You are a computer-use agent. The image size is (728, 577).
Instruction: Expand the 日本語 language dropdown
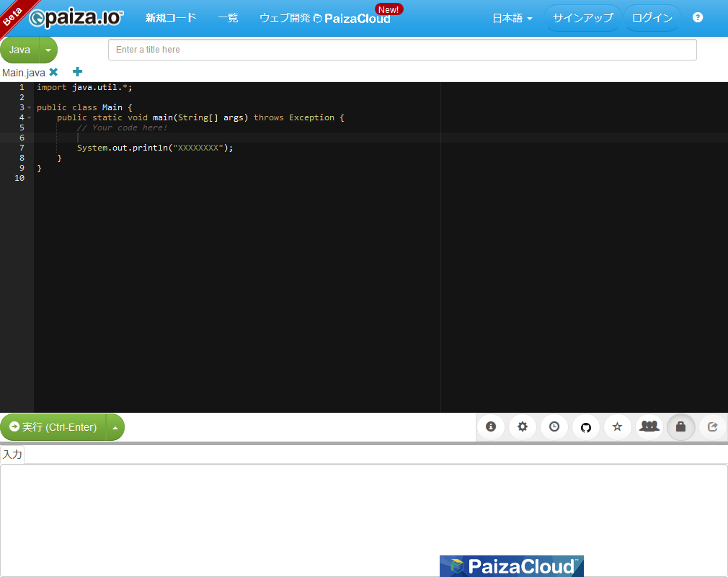[512, 18]
